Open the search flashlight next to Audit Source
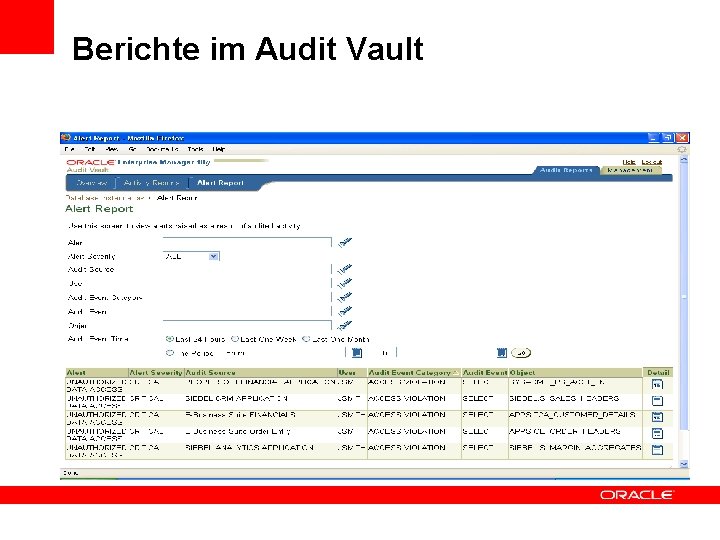This screenshot has height=540, width=720. point(345,269)
